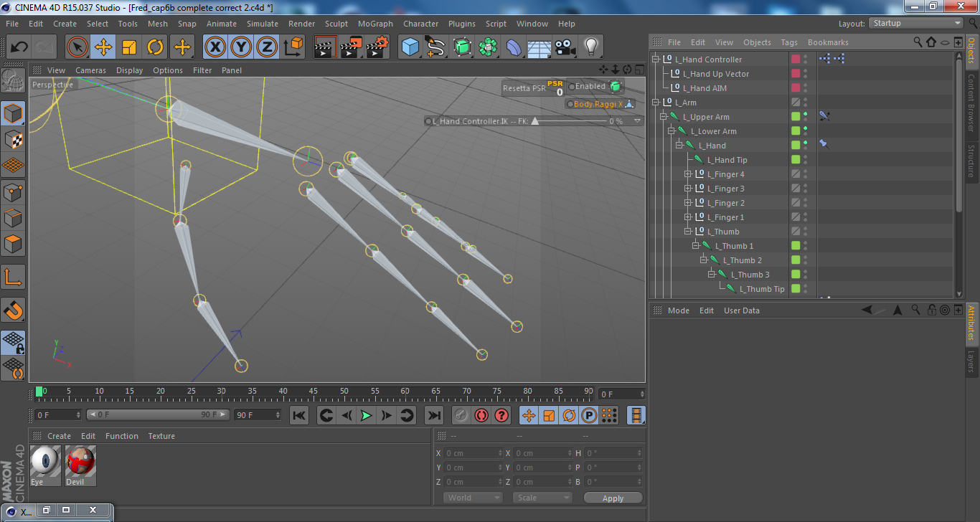The image size is (980, 522).
Task: Expand the L_Finger 3 node
Action: 688,189
